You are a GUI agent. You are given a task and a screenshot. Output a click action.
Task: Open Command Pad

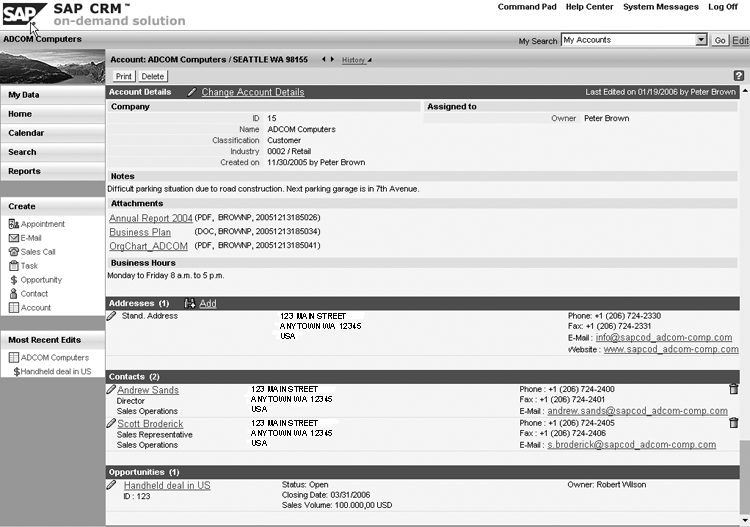coord(527,7)
